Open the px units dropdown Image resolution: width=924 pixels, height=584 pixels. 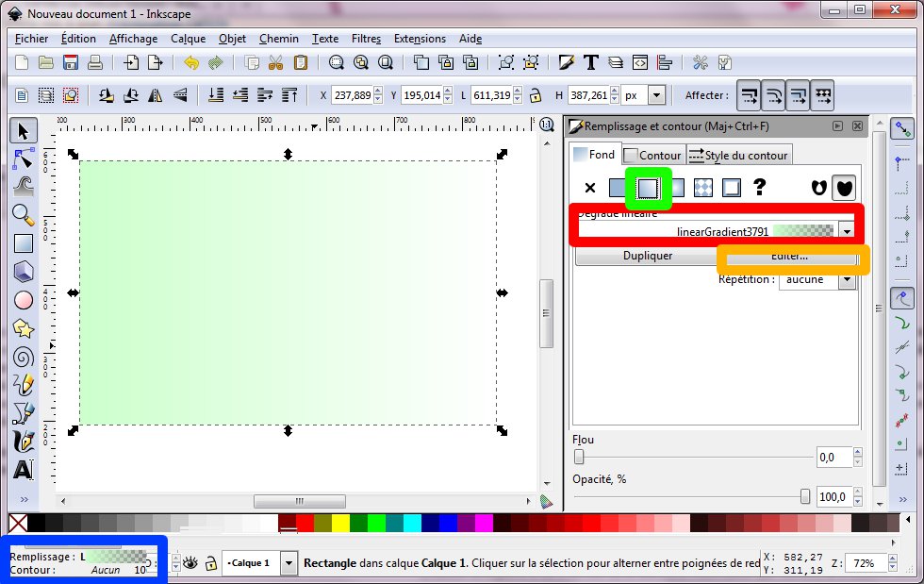(x=656, y=95)
